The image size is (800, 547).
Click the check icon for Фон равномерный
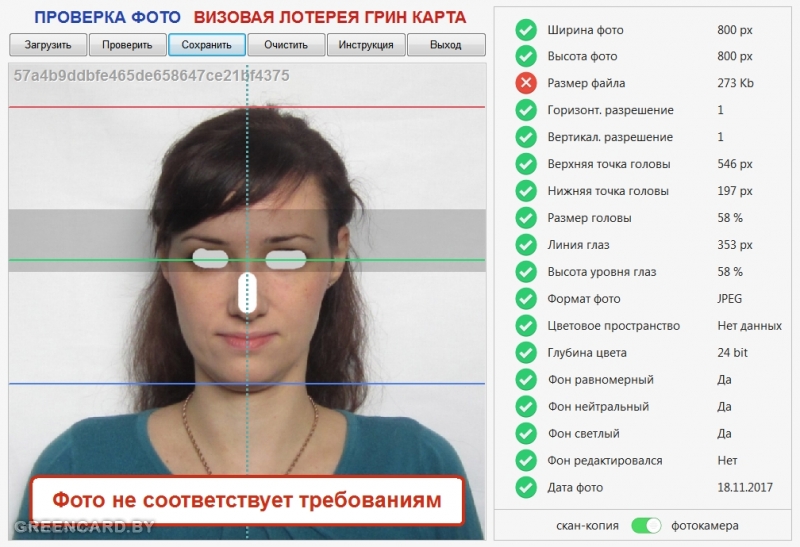pos(526,380)
